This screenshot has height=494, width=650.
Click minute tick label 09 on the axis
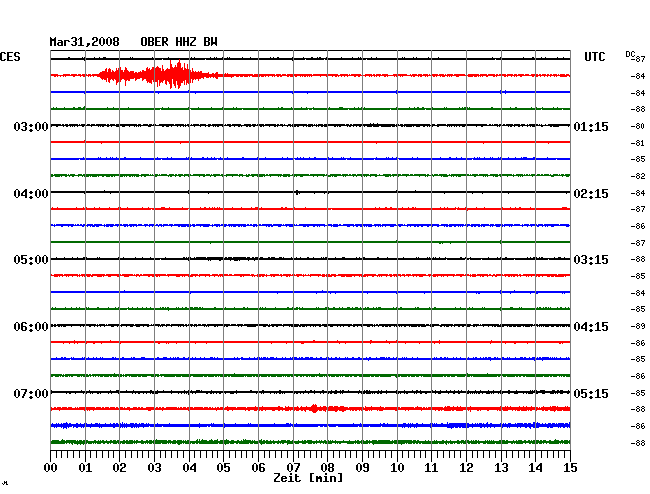pos(362,467)
